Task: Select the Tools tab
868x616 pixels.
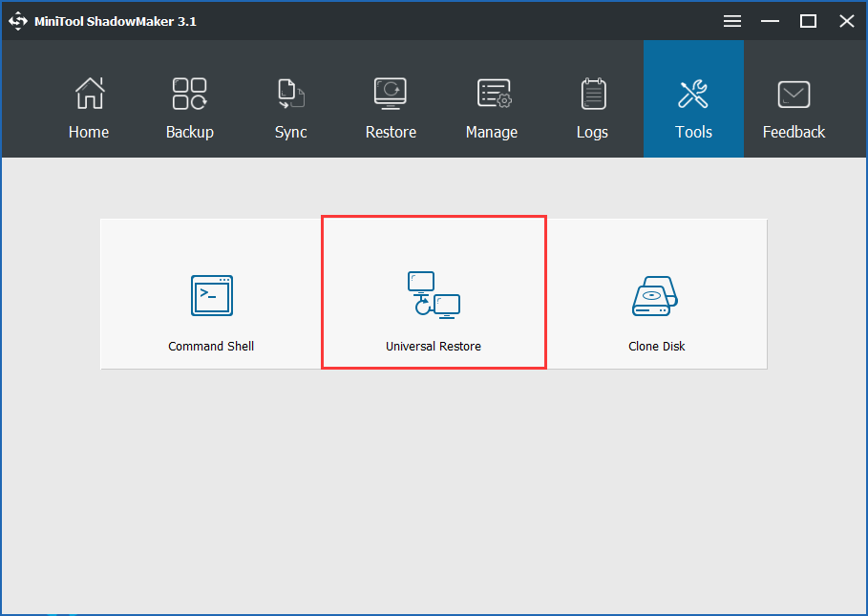Action: tap(693, 99)
